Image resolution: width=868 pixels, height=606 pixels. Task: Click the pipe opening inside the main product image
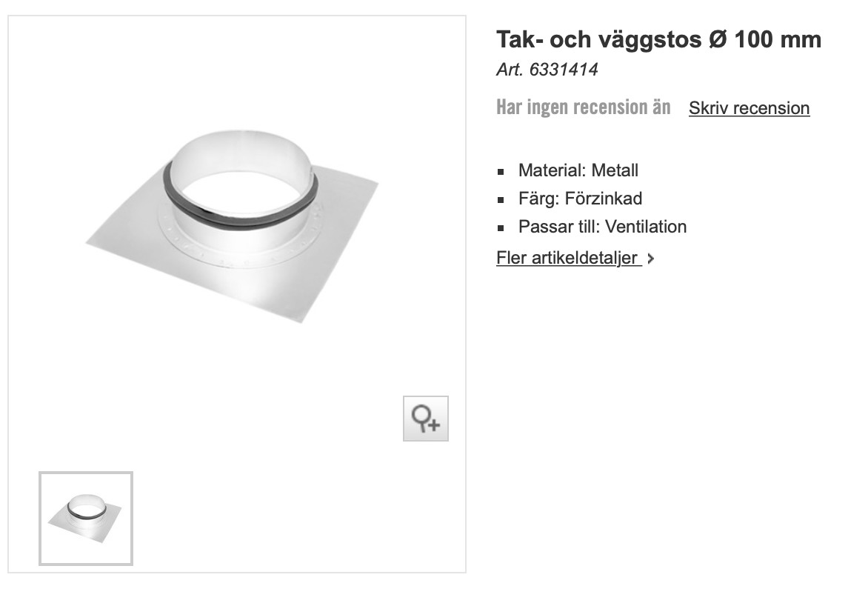tap(244, 194)
